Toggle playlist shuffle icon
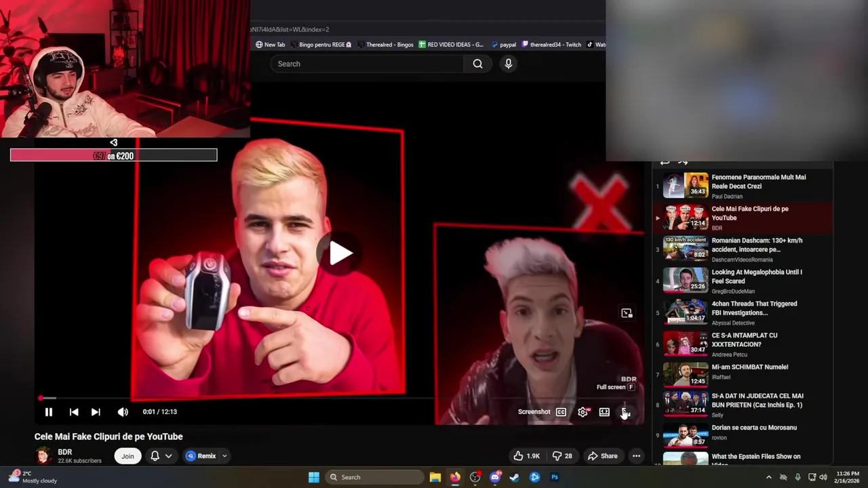The width and height of the screenshot is (868, 488). click(683, 162)
